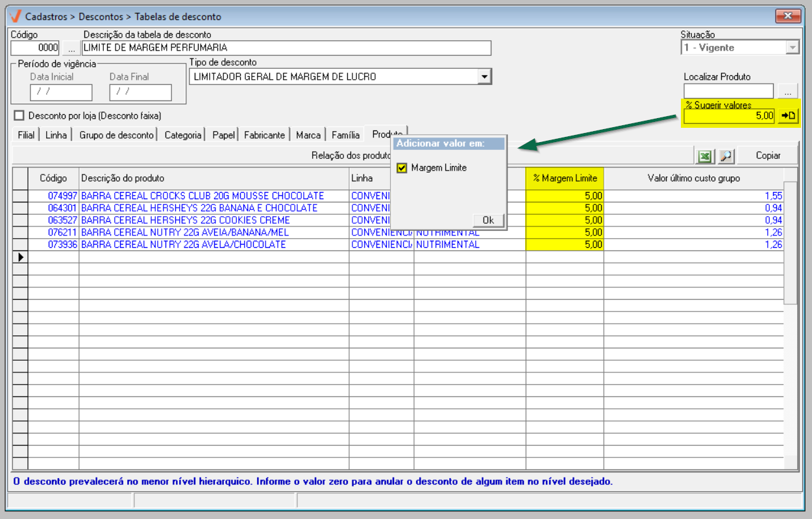
Task: Select the Categoria tab
Action: [x=182, y=135]
